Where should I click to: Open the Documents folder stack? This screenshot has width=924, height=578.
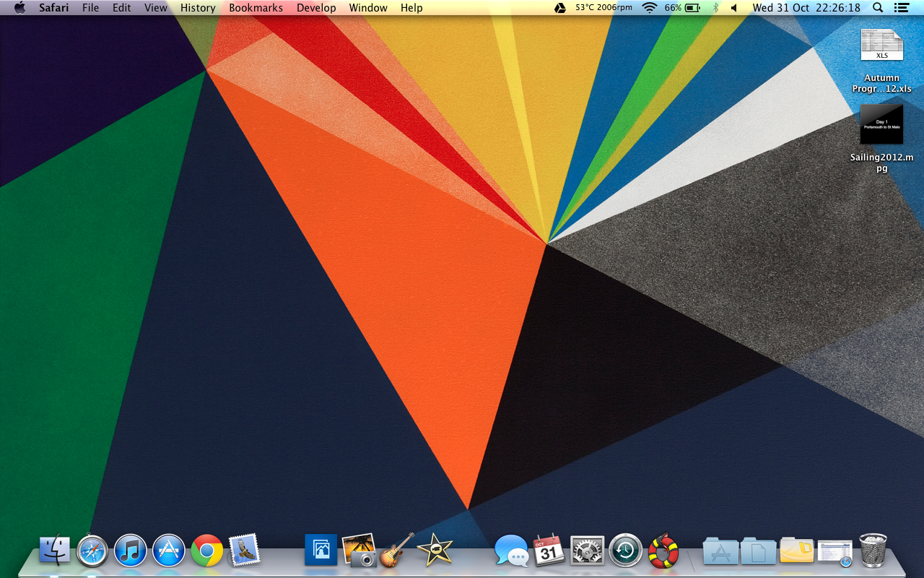[x=759, y=551]
